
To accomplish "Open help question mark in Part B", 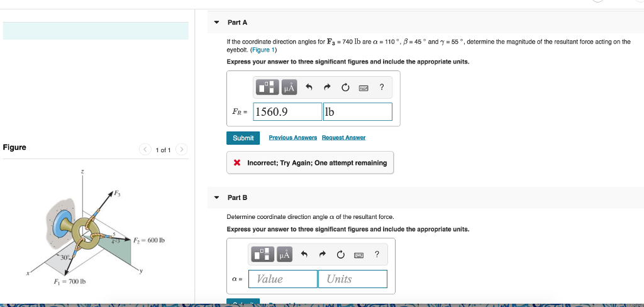I will (x=377, y=255).
